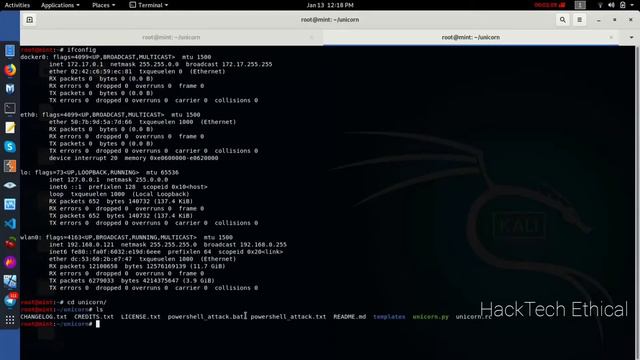Launch Visual Studio Code from the dock
Screen dimensions: 640x360
[x=10, y=223]
